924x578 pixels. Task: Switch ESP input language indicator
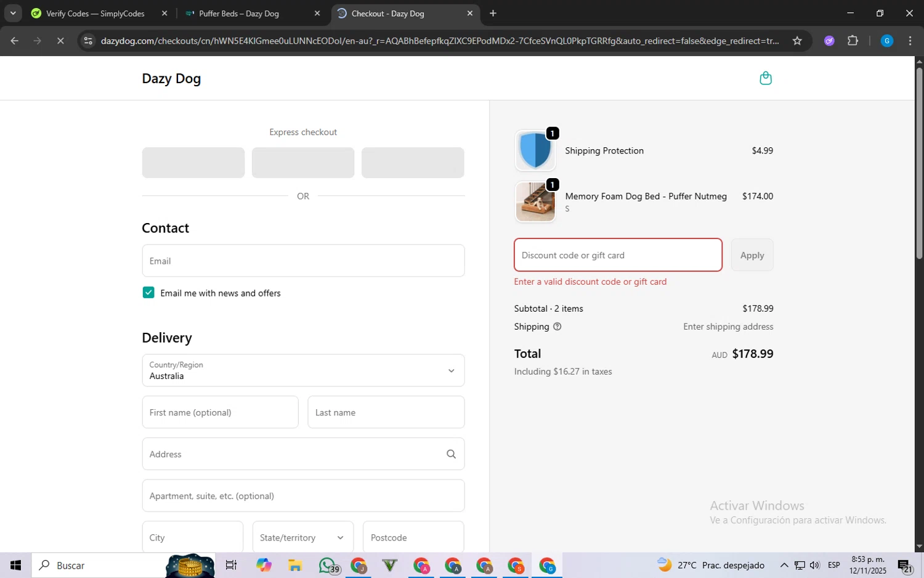(834, 565)
